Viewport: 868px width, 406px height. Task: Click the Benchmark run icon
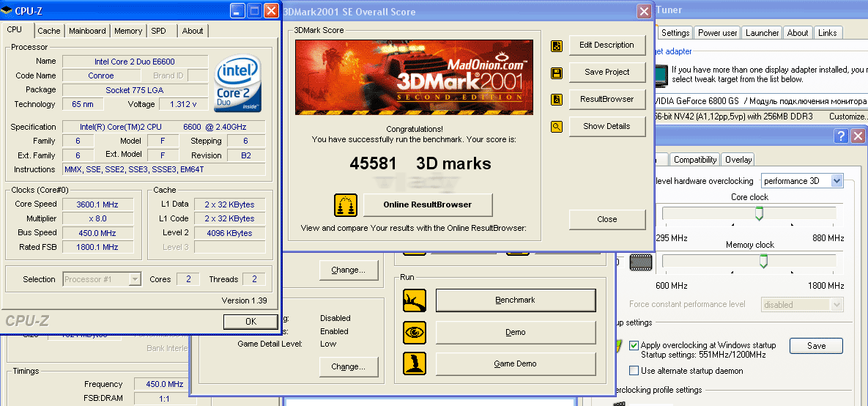(x=415, y=300)
